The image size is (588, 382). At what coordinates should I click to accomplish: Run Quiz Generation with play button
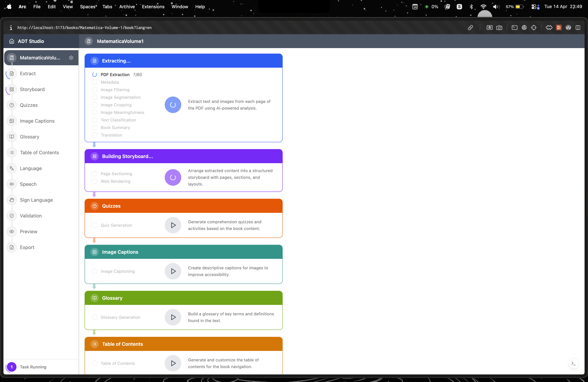pyautogui.click(x=173, y=225)
